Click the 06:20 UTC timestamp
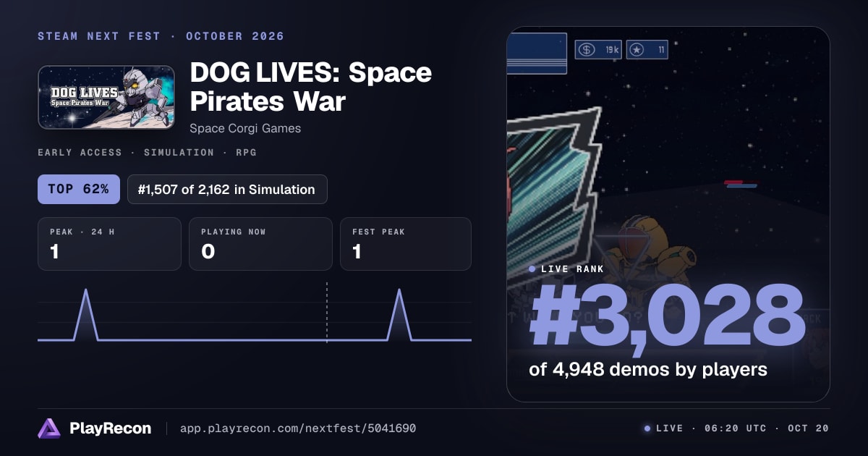 click(734, 428)
